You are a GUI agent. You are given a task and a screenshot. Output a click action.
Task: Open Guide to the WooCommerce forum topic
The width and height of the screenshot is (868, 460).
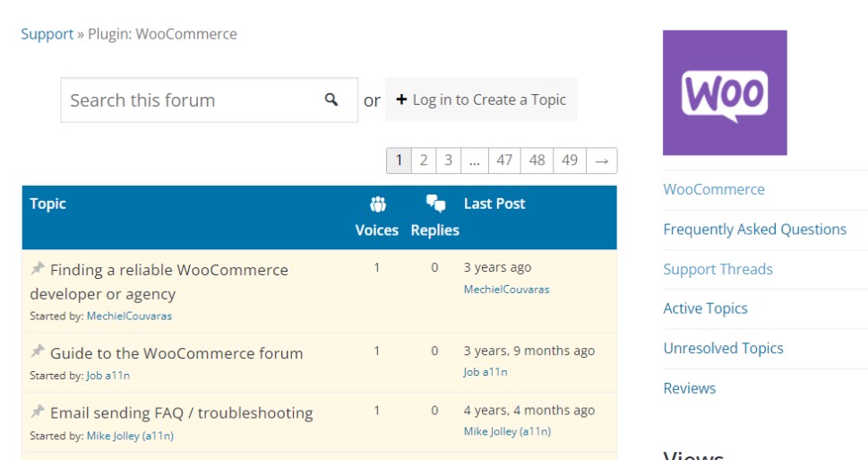click(176, 353)
